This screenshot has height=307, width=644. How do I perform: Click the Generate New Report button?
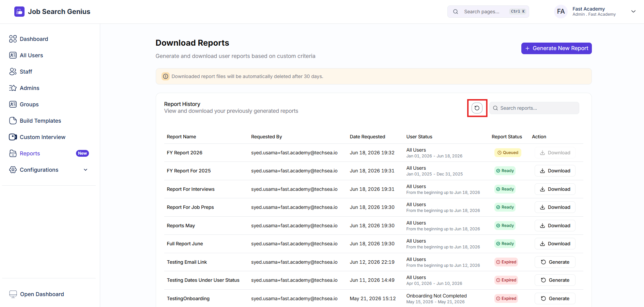click(x=556, y=48)
